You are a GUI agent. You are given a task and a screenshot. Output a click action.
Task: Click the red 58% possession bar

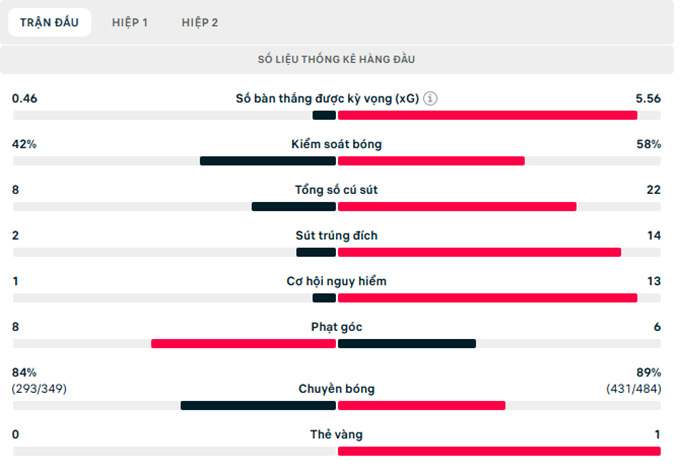coord(431,161)
